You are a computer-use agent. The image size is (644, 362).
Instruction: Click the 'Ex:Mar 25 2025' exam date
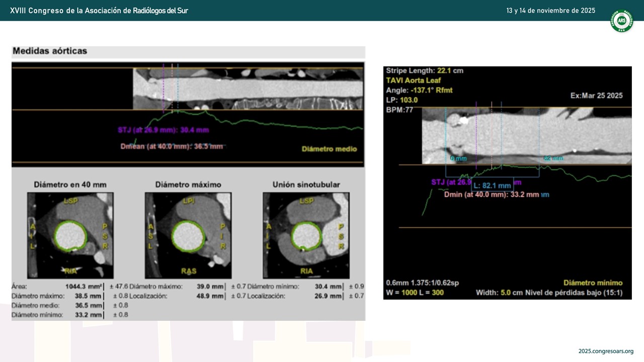tap(597, 96)
